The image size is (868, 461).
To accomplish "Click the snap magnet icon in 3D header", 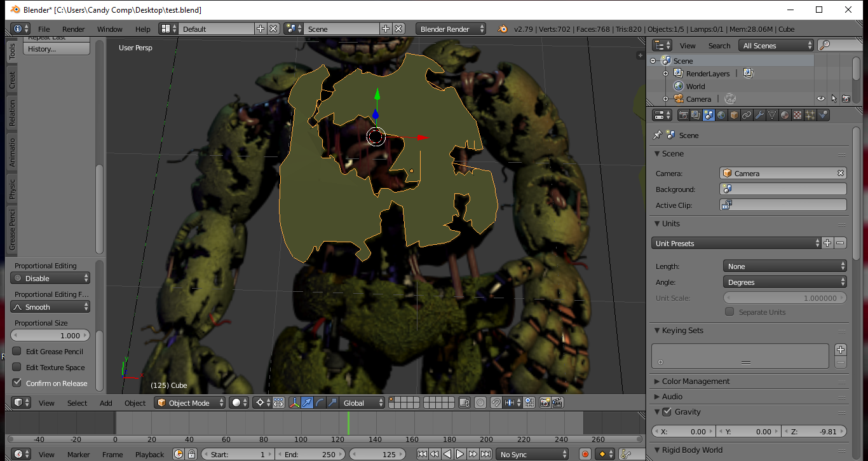I will click(496, 403).
